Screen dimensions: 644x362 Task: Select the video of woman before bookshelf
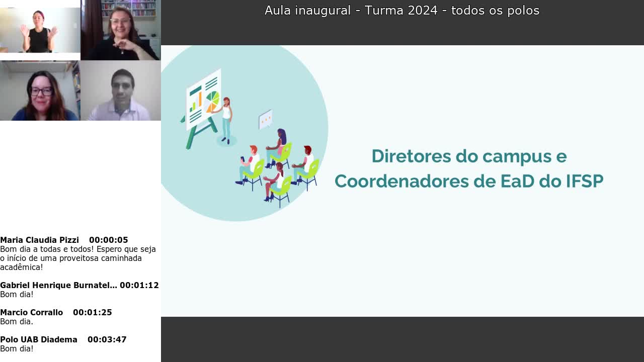[x=121, y=30]
